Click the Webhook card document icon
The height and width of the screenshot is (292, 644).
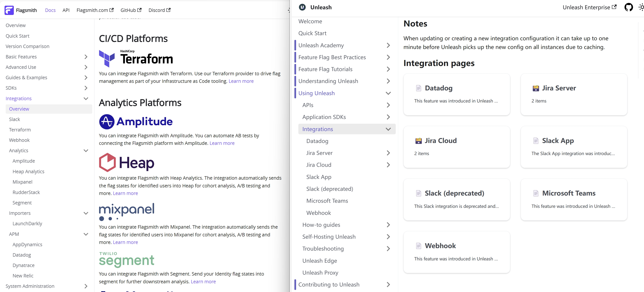(418, 246)
